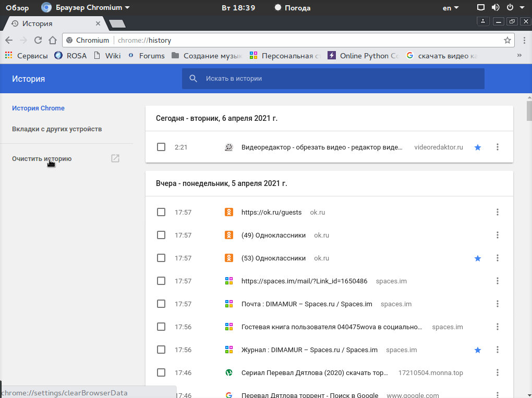Tick the checkbox for Почта : DIMAMUR
The image size is (532, 398).
pos(161,304)
